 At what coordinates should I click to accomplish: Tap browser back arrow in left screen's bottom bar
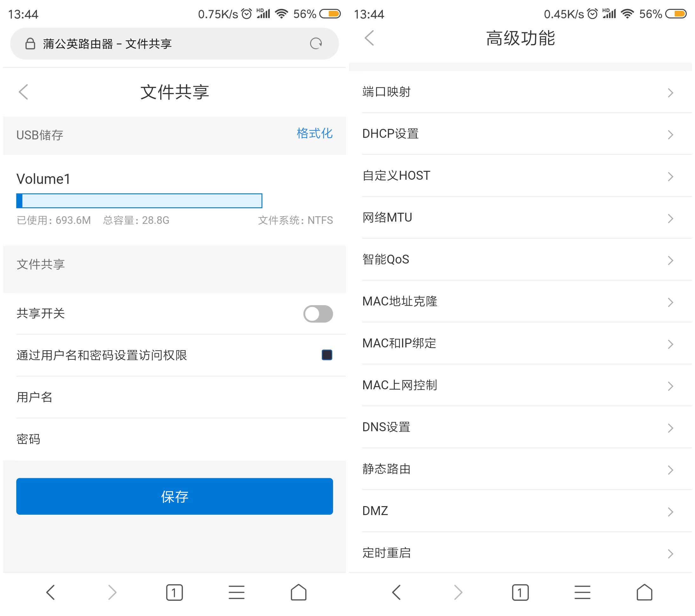click(x=51, y=592)
